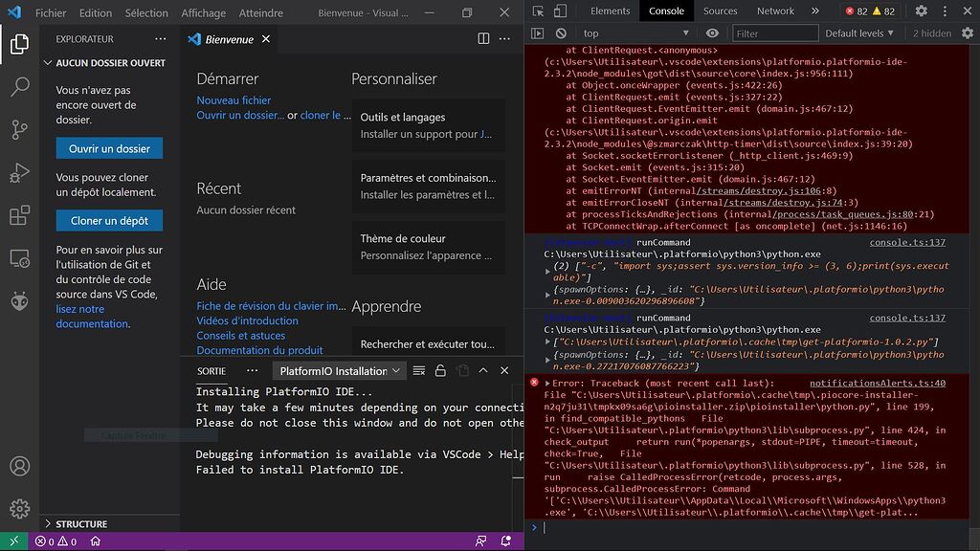Viewport: 980px width, 551px height.
Task: Expand the (2) arguments array entry
Action: click(547, 271)
